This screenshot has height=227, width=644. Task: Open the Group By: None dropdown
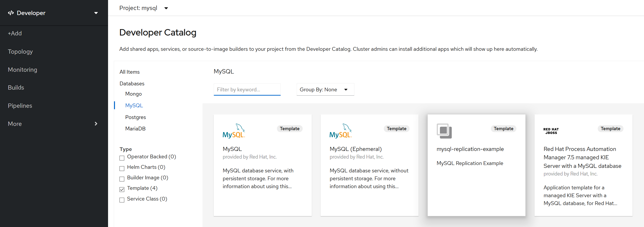tap(325, 89)
